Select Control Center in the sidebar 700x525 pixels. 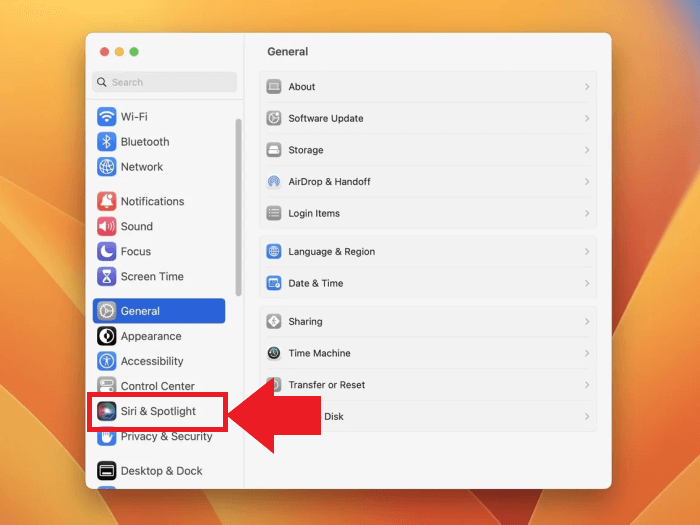click(x=158, y=385)
